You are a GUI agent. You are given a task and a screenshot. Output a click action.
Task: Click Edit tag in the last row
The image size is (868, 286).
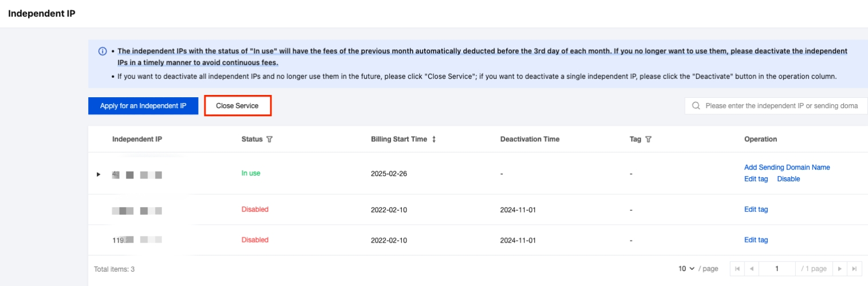tap(756, 240)
